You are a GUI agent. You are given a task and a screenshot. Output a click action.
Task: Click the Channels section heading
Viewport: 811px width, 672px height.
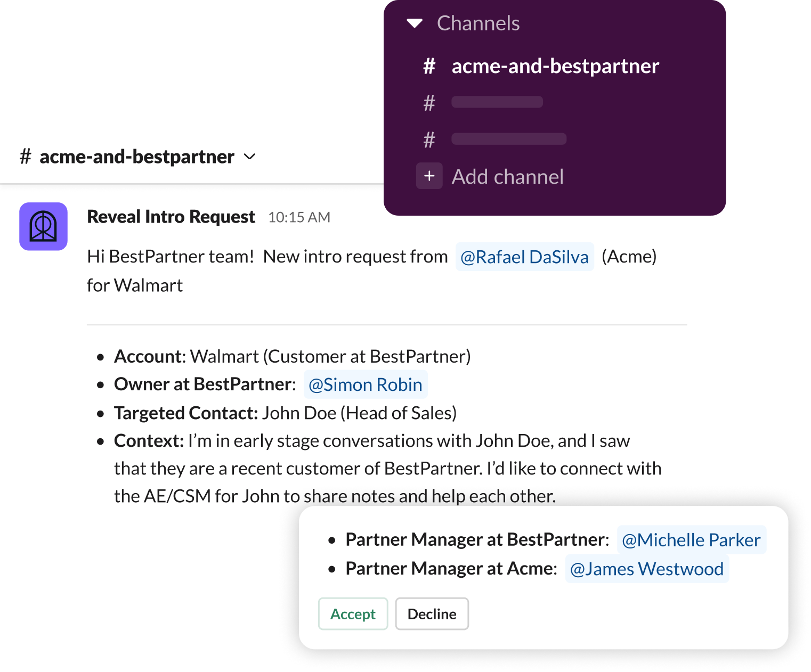pos(478,23)
